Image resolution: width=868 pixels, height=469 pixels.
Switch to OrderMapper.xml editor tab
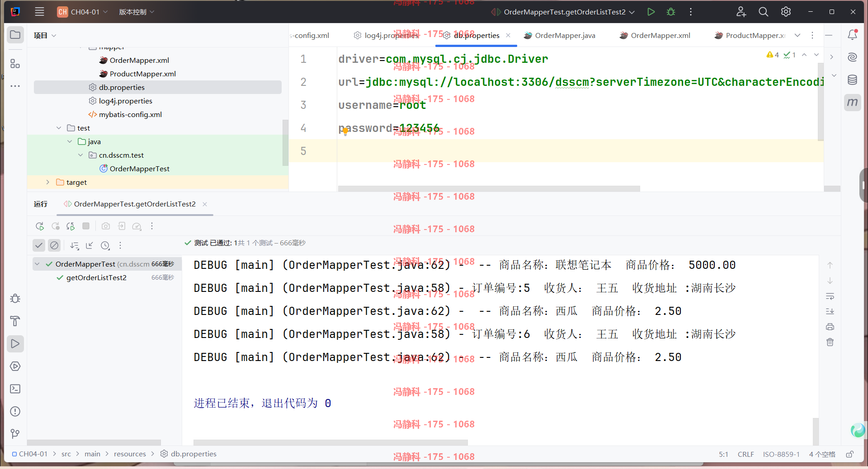tap(655, 35)
